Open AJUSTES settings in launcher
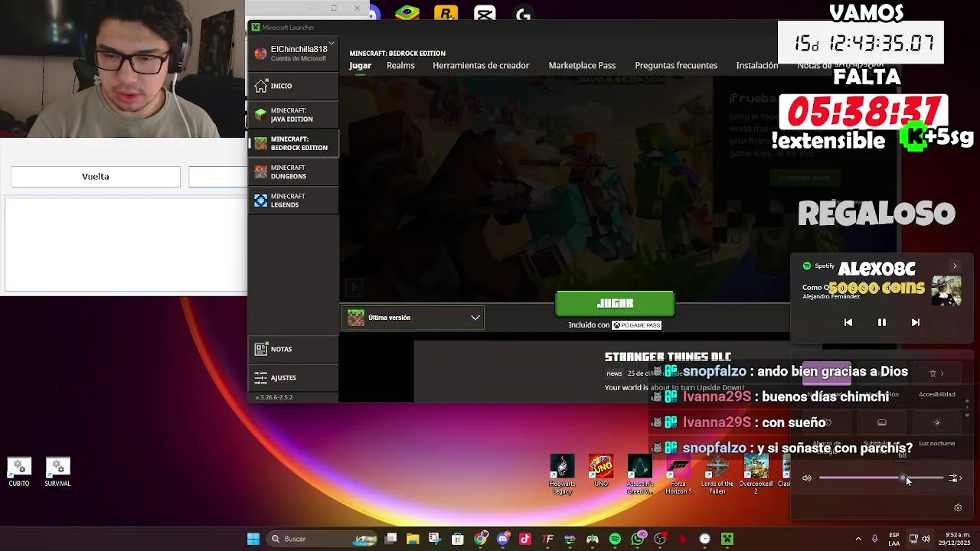 293,377
